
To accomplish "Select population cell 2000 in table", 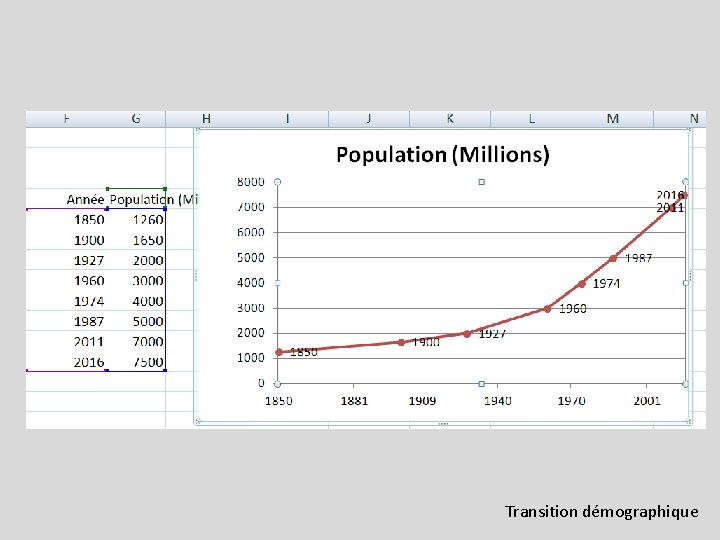I will [x=136, y=260].
